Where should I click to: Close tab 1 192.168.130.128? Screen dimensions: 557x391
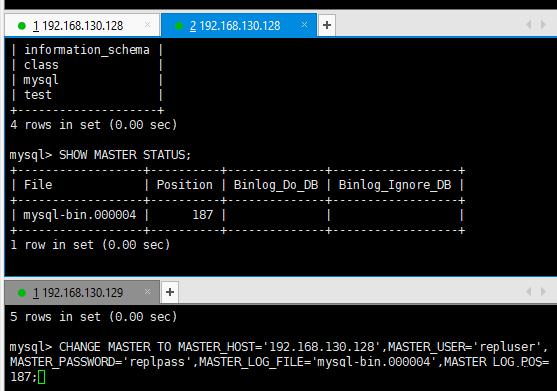click(x=147, y=25)
